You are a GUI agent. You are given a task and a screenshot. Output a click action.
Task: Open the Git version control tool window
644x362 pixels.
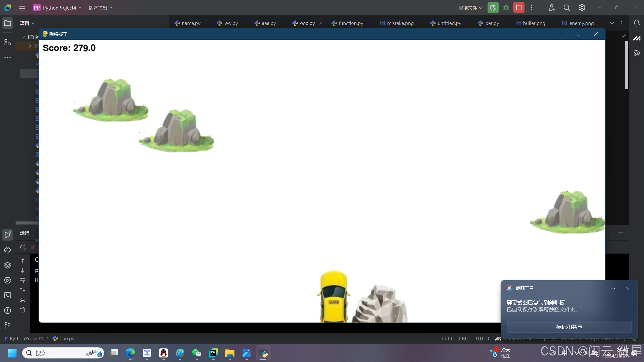8,326
